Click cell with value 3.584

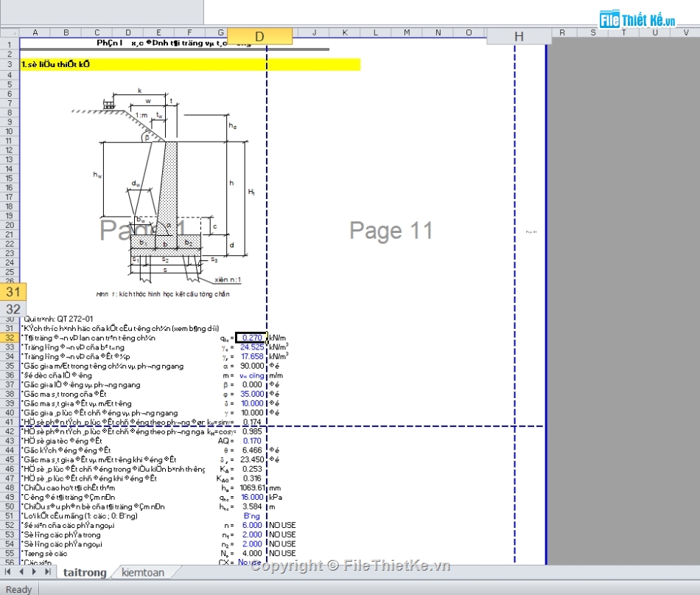tap(251, 507)
